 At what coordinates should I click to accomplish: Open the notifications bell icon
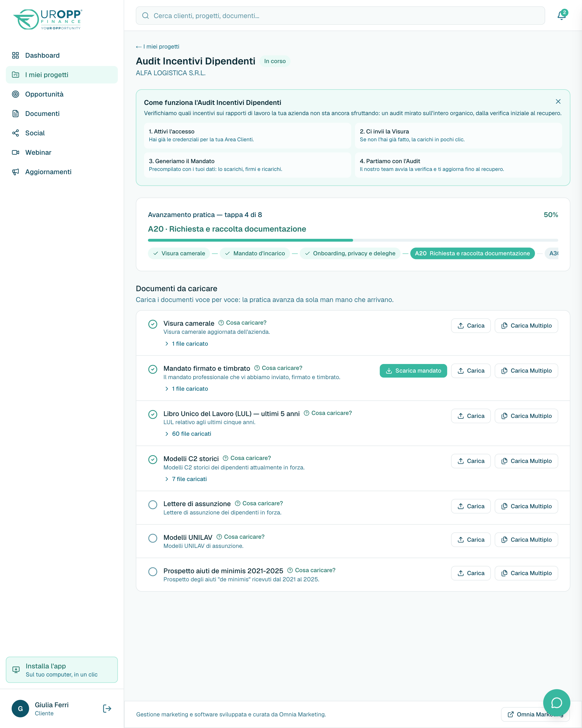[562, 15]
